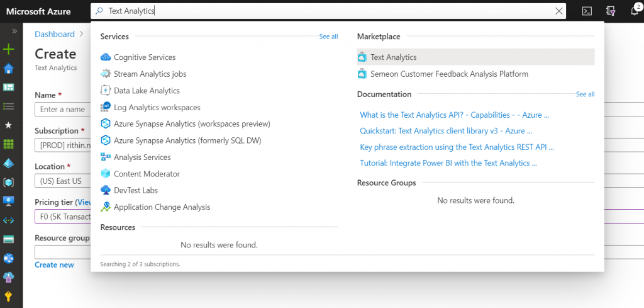This screenshot has height=308, width=644.
Task: Open Stream Analytics jobs service
Action: point(150,74)
